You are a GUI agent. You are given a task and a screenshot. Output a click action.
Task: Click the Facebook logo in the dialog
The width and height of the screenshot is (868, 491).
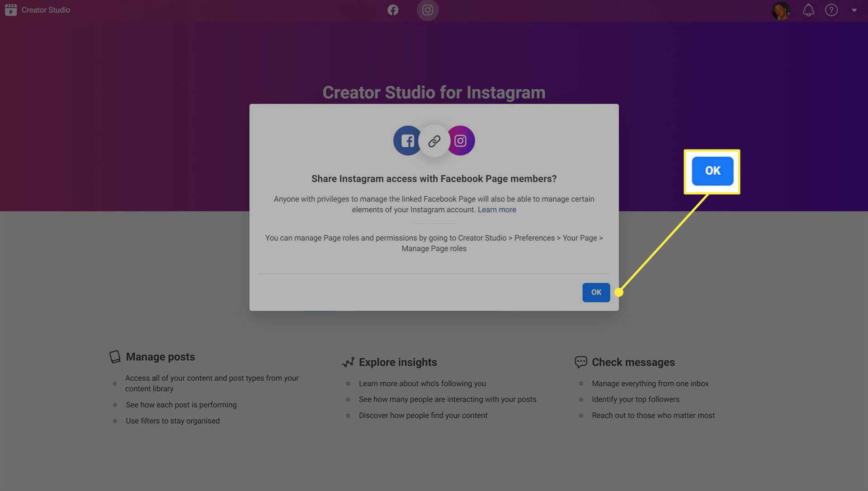coord(406,140)
